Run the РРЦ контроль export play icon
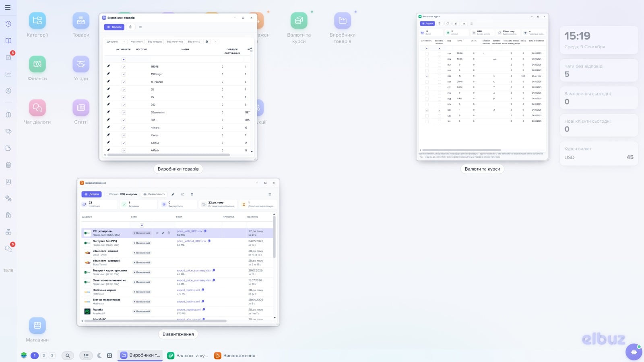Screen dimensions: 644x362 [157, 233]
